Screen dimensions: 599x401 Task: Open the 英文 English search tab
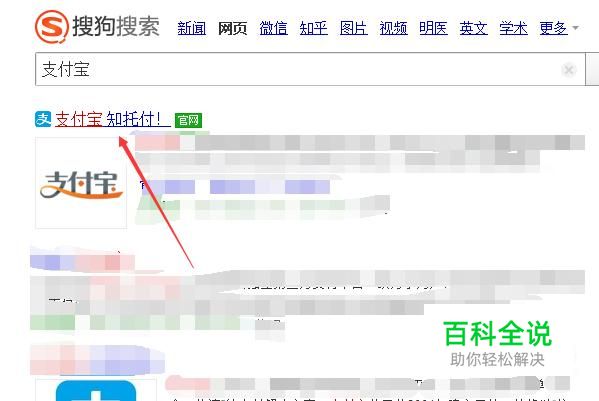click(473, 28)
